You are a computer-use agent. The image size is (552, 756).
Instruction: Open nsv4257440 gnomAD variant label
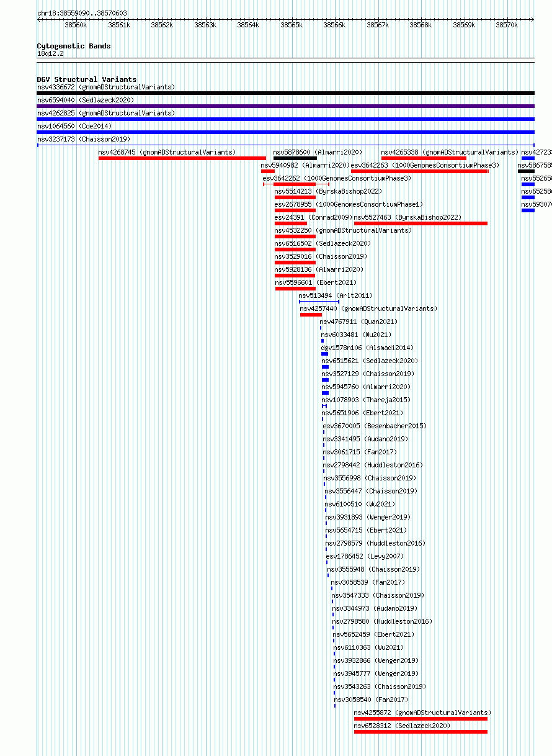368,308
